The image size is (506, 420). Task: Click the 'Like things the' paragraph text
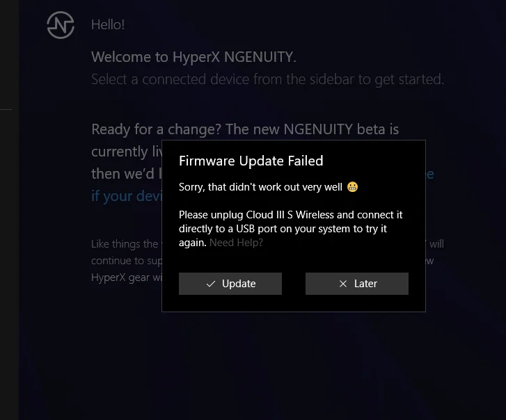[125, 244]
